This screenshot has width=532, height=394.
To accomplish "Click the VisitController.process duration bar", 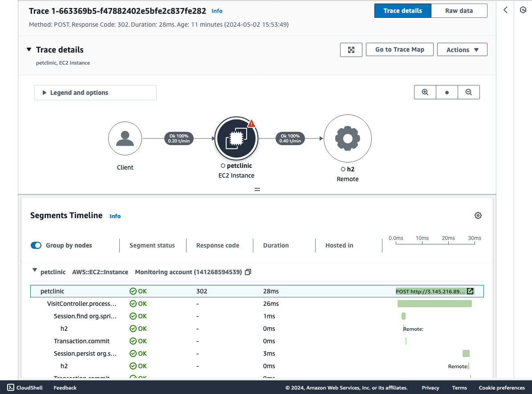I will [435, 304].
